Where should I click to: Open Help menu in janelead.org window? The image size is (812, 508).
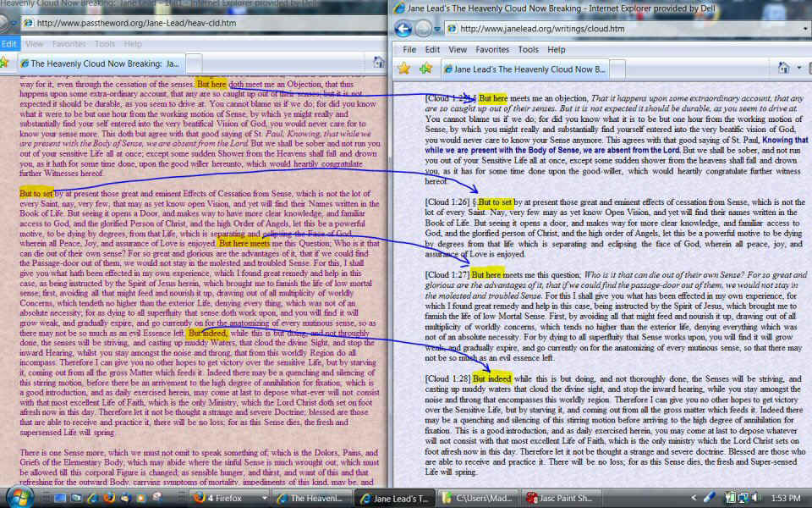556,50
